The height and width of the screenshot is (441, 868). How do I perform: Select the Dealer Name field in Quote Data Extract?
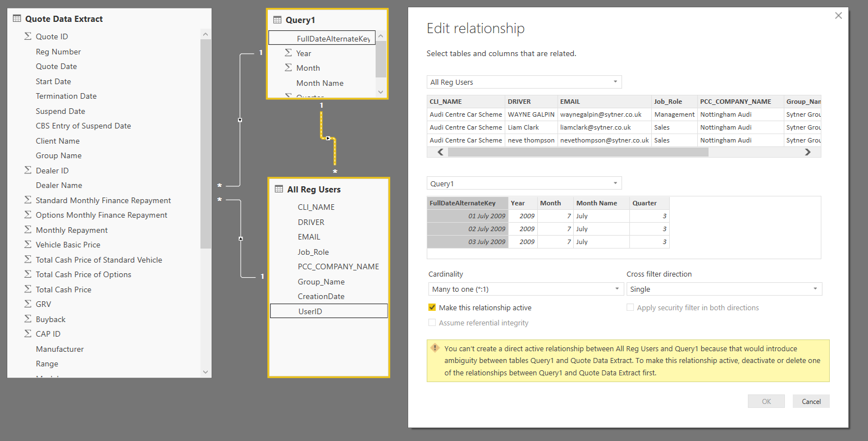tap(59, 185)
